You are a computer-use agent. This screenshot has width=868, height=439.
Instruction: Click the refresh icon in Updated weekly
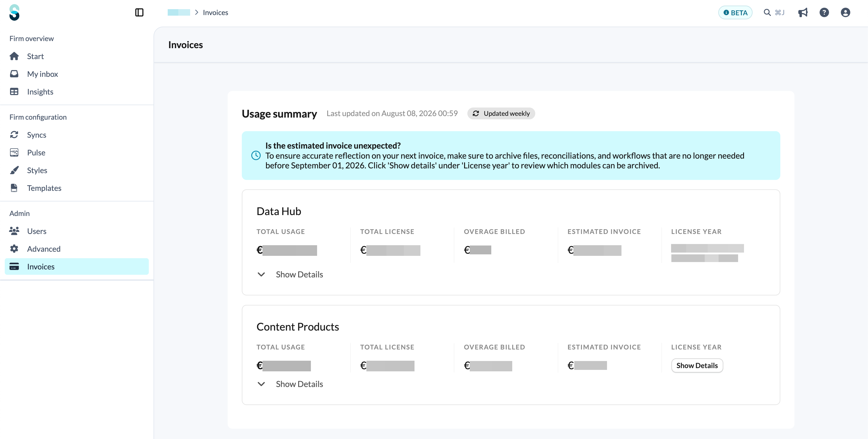pyautogui.click(x=476, y=114)
